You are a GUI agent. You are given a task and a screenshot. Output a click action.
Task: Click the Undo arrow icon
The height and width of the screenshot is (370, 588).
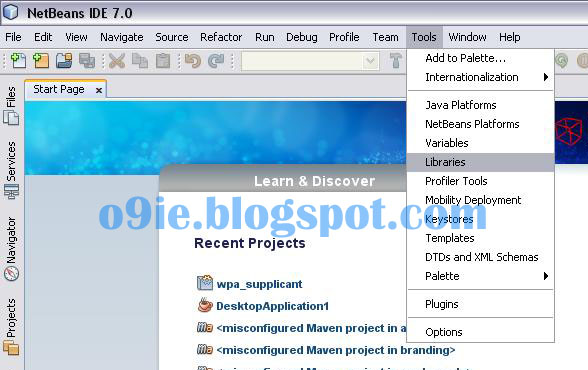coord(193,60)
